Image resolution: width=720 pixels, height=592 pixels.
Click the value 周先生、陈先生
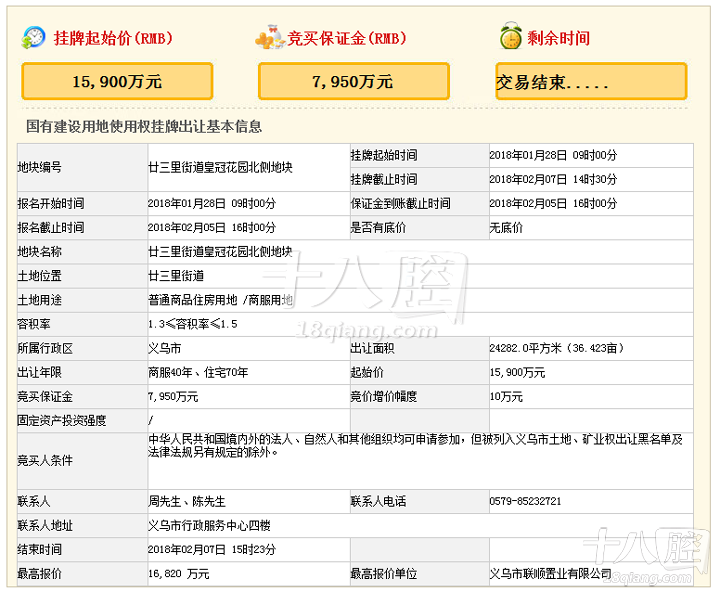click(187, 502)
